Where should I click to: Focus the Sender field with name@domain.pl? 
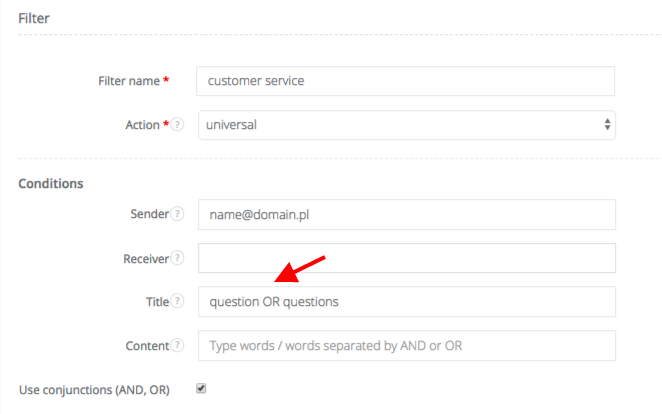click(406, 214)
